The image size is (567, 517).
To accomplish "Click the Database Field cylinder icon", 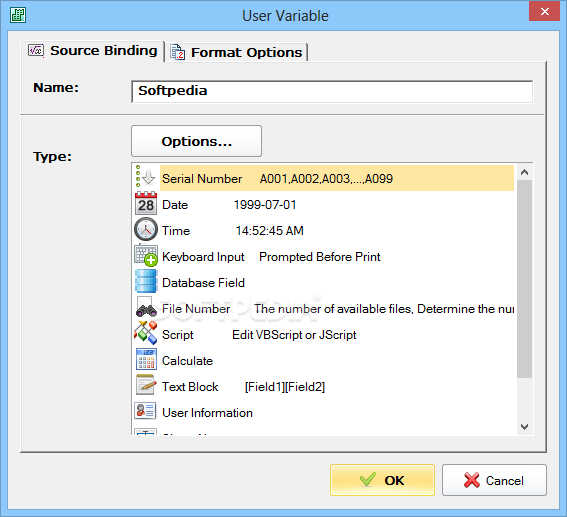I will point(146,281).
